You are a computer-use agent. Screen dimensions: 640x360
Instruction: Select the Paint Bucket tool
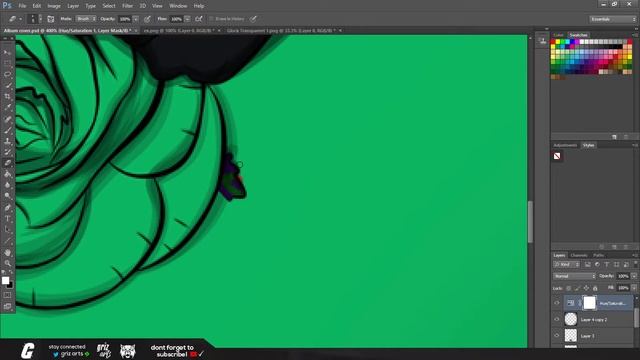coord(7,174)
